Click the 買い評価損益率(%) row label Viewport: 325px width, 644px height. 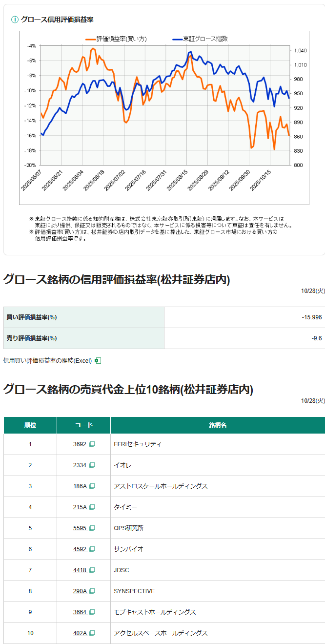coord(32,317)
